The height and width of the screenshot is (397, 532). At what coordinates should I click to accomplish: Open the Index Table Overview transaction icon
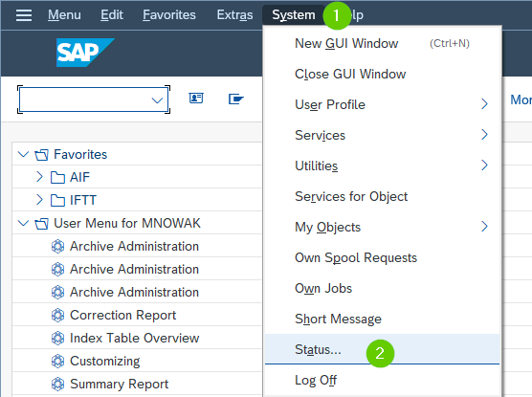57,338
